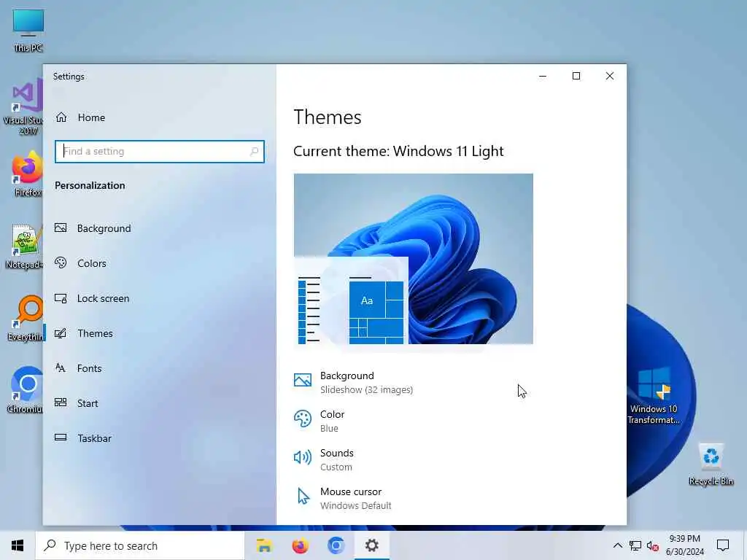Click the theme Color palette icon
747x560 pixels.
click(x=303, y=419)
